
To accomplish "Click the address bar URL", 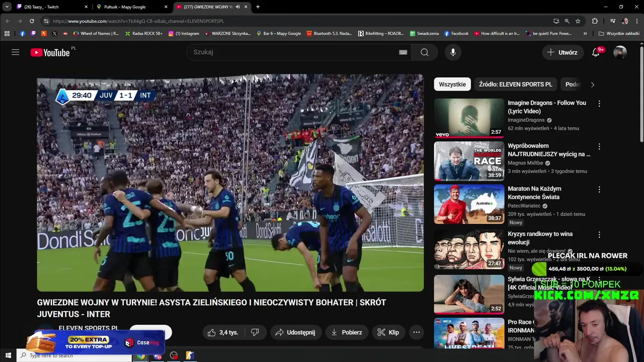I will point(138,21).
